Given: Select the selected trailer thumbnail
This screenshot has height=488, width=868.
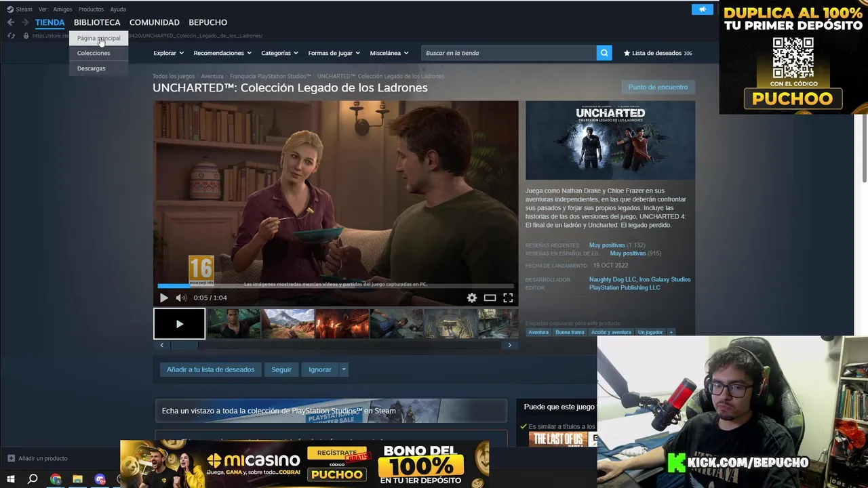Looking at the screenshot, I should 179,324.
